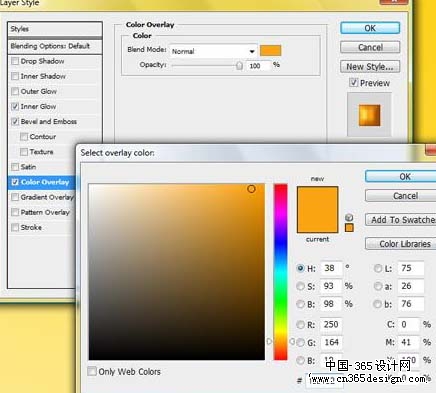The image size is (436, 393).
Task: Enable the Contour checkbox
Action: pos(24,137)
